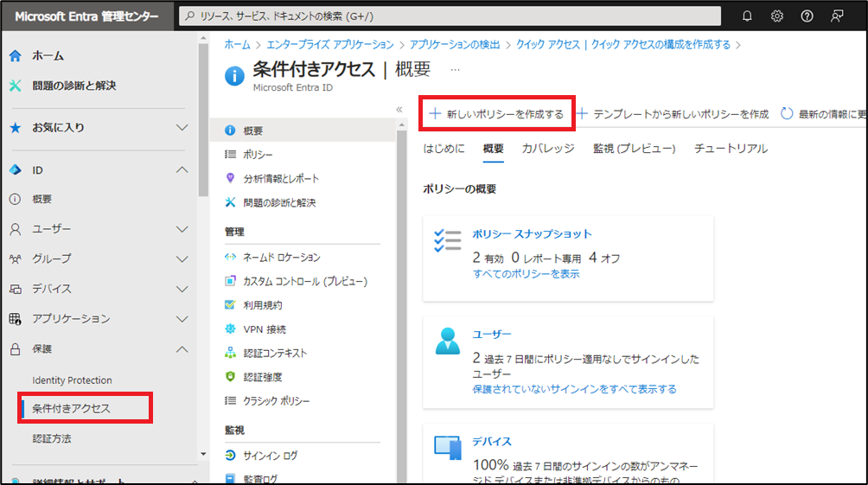Click the デバイス monitor icon in sidebar
This screenshot has height=485, width=868.
pyautogui.click(x=16, y=289)
